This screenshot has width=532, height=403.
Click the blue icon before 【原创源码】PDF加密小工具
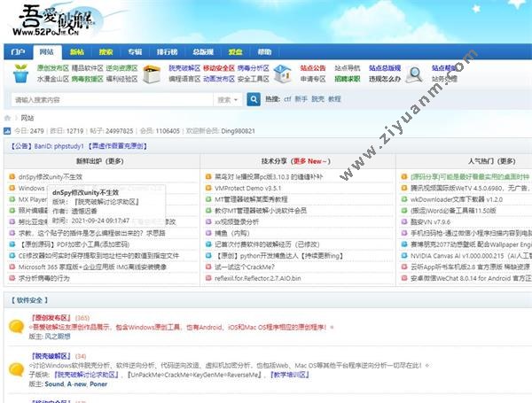pyautogui.click(x=12, y=244)
